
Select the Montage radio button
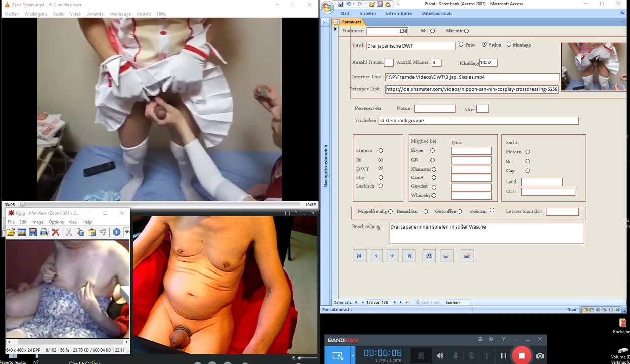click(509, 45)
